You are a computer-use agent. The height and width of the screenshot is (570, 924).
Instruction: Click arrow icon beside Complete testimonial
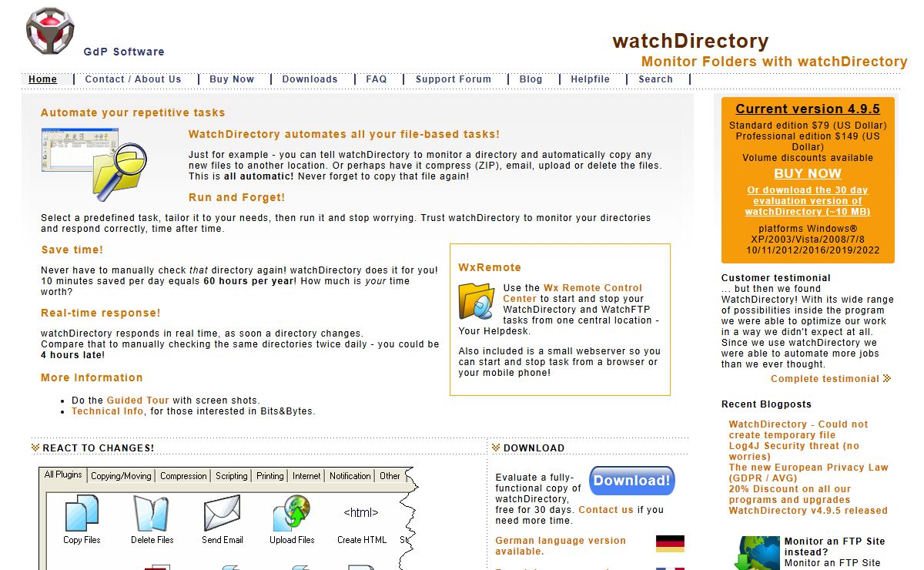click(x=887, y=378)
